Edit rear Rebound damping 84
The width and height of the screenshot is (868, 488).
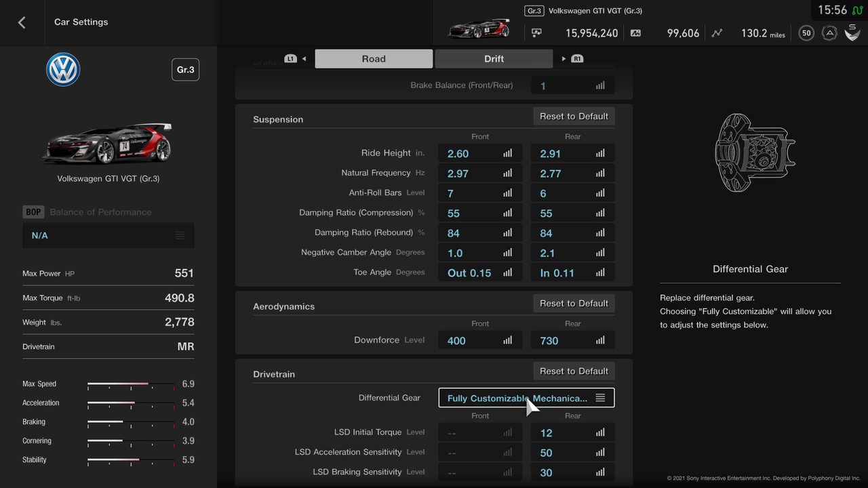click(573, 232)
